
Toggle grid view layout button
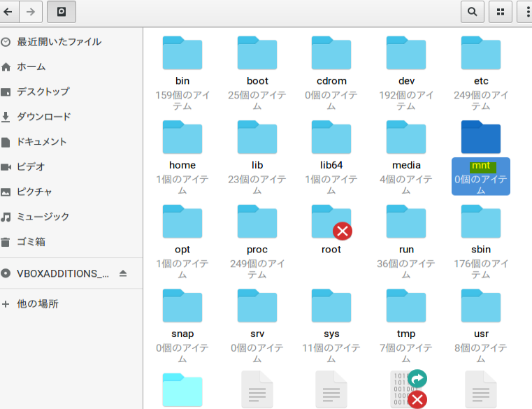coord(500,11)
